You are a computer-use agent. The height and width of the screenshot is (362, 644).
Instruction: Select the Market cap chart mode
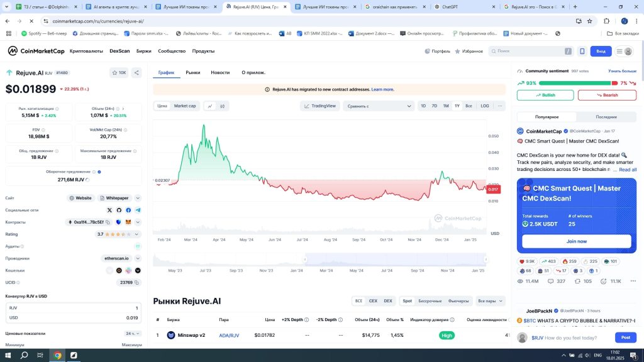click(x=185, y=106)
